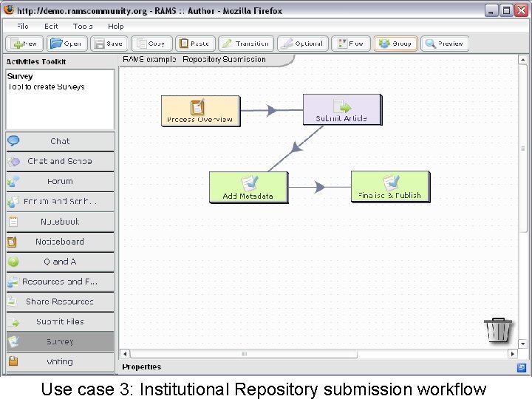Click the New toolbar button
This screenshot has width=532, height=399.
tap(25, 44)
